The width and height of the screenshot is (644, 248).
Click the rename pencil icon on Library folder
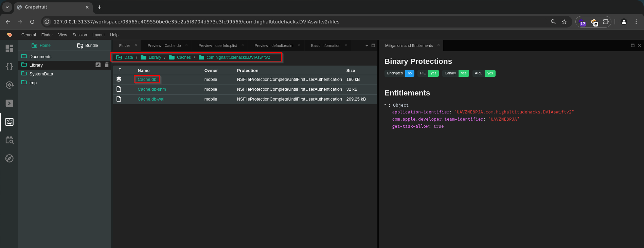point(98,65)
